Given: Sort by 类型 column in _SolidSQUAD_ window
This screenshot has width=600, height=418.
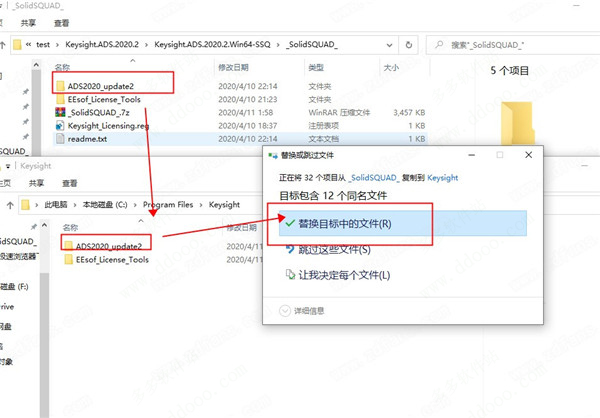Looking at the screenshot, I should (316, 68).
